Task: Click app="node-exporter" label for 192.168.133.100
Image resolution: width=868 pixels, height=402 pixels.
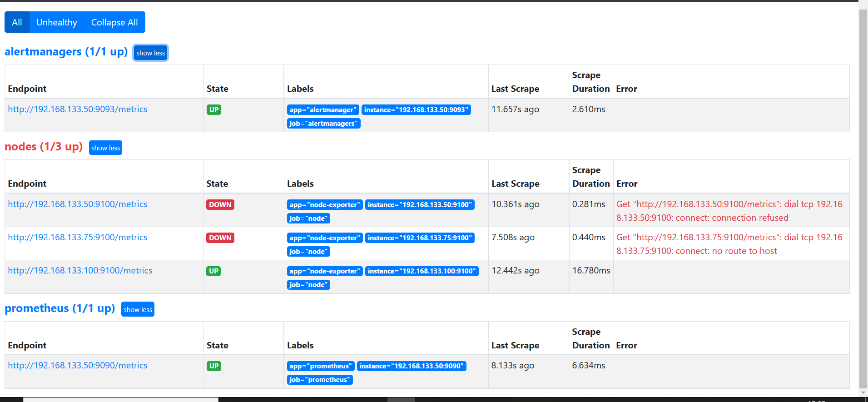Action: [x=325, y=271]
